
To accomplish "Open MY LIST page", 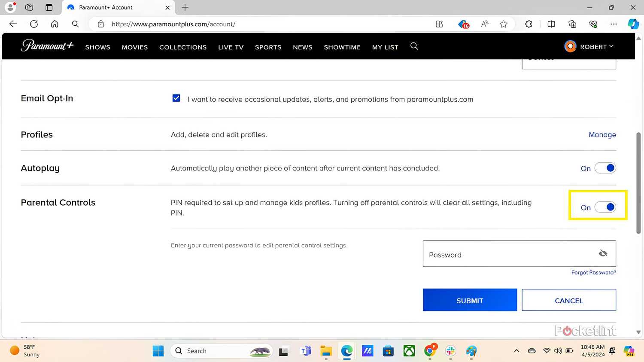I will (x=385, y=47).
